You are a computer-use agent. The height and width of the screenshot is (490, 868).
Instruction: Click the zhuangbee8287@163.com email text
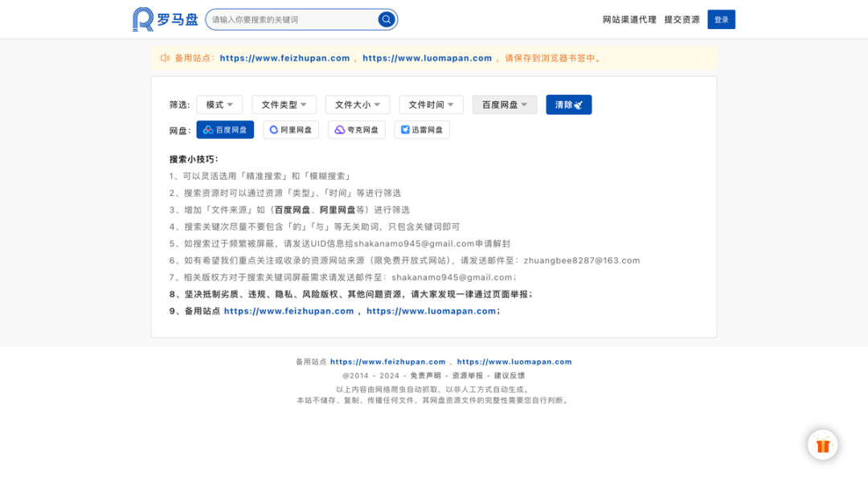(x=582, y=260)
